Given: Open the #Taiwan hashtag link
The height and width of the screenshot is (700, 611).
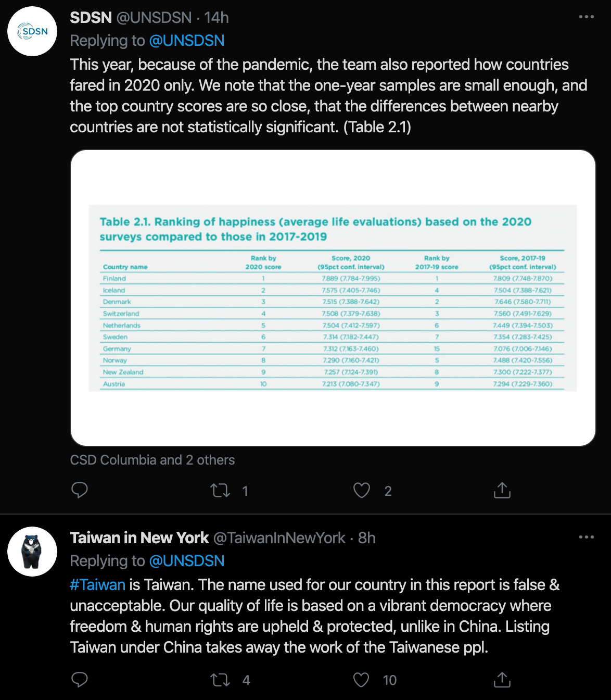Looking at the screenshot, I should click(98, 585).
